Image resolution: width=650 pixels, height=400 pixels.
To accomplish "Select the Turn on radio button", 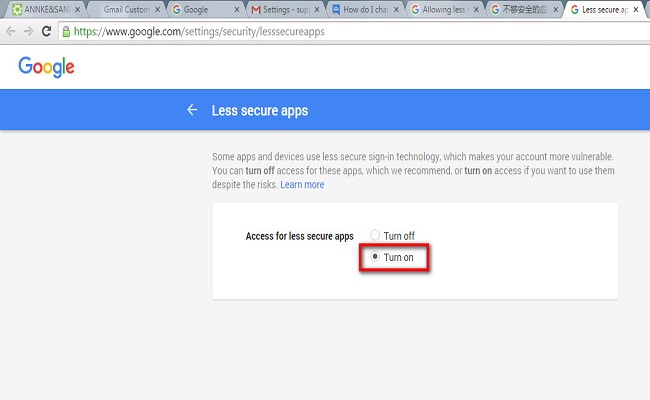I will coord(375,257).
